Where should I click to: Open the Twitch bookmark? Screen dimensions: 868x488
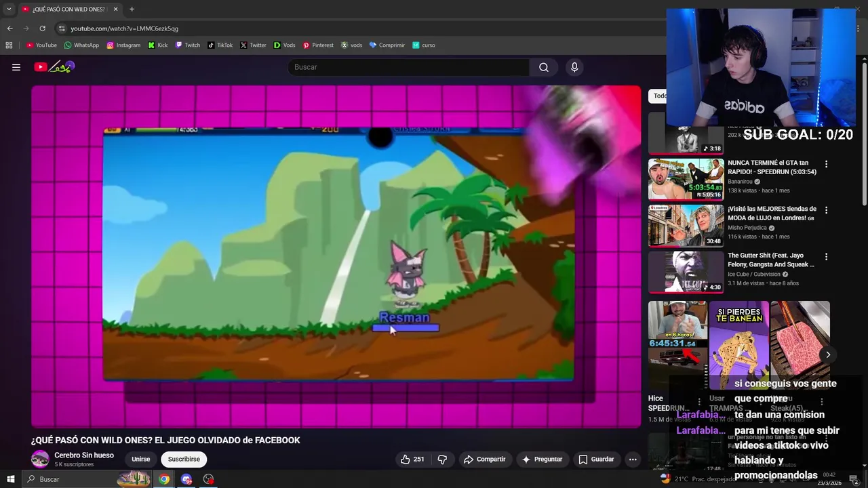pyautogui.click(x=188, y=45)
